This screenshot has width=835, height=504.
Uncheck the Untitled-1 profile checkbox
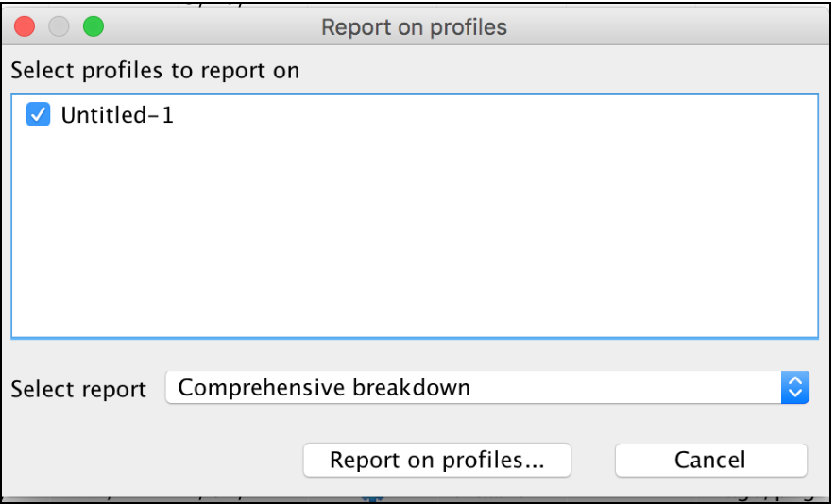tap(38, 115)
